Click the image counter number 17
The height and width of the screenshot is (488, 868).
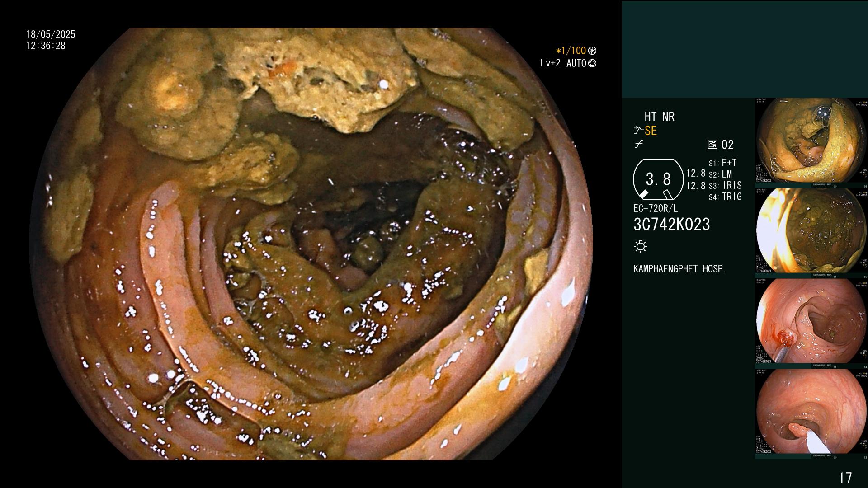point(845,478)
